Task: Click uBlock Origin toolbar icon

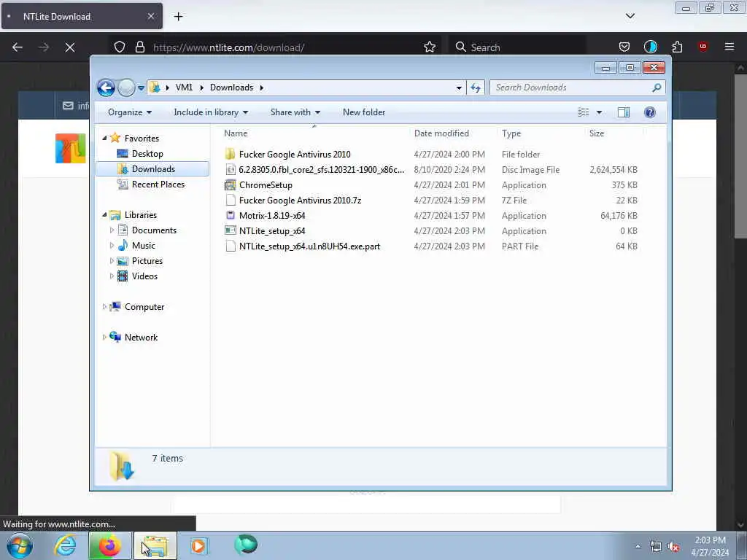Action: [703, 47]
